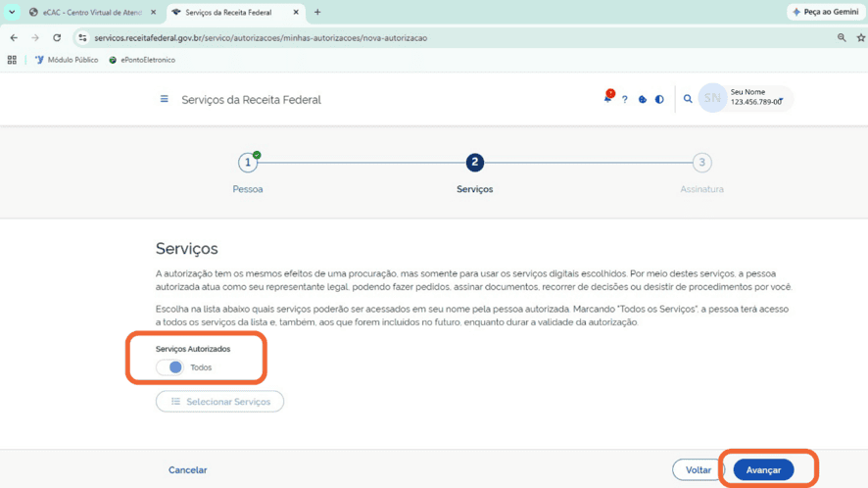The image size is (868, 488).
Task: Expand the Seu Nome account dropdown
Action: pyautogui.click(x=780, y=100)
